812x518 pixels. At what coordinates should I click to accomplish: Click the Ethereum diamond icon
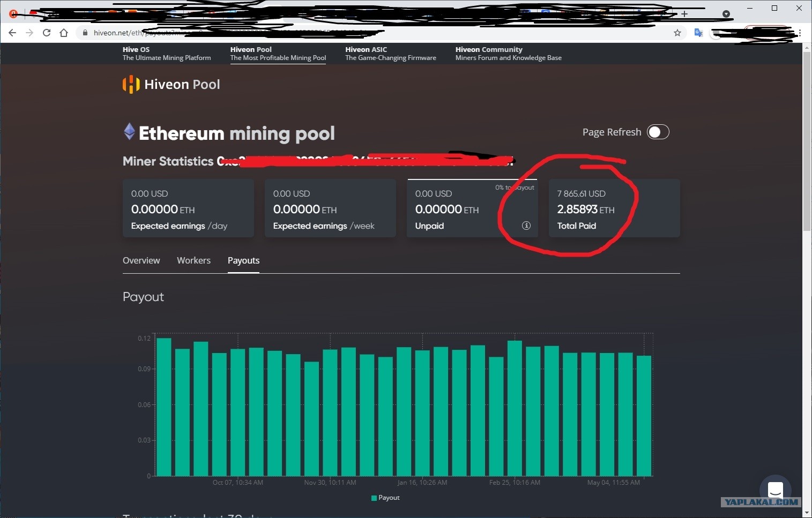129,131
